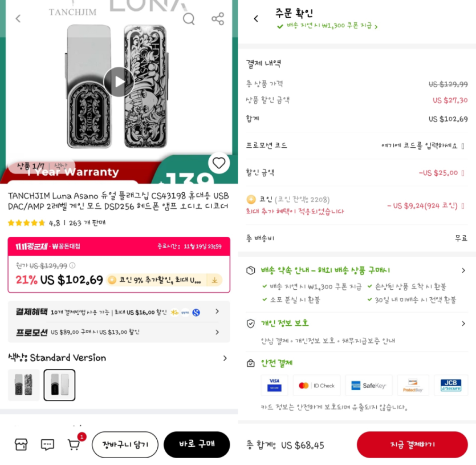Select the engraved Asano version thumbnail
This screenshot has height=465, width=476.
(x=24, y=385)
